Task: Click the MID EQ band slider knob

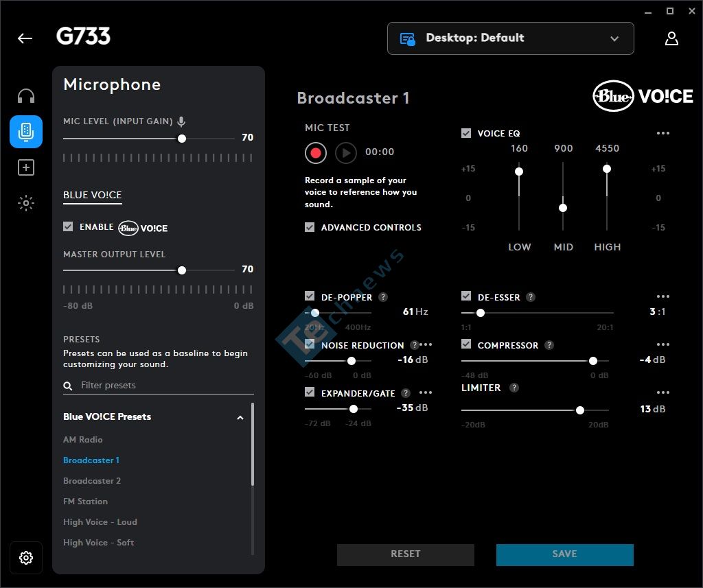Action: click(563, 208)
